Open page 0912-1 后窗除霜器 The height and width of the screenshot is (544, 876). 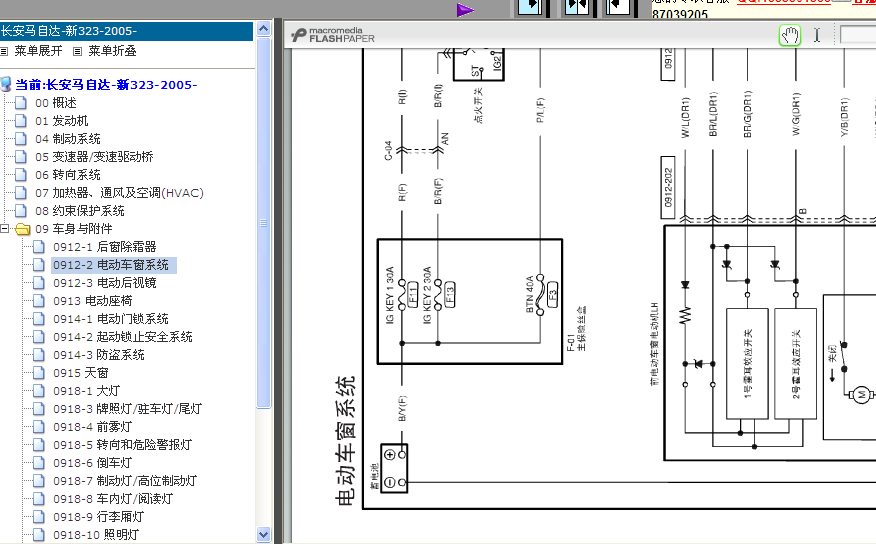(x=104, y=247)
